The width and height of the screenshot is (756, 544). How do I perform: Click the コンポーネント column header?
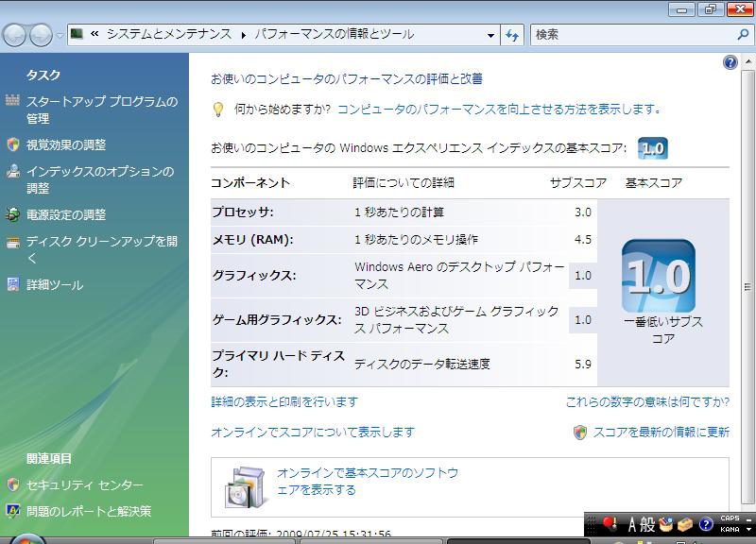(250, 183)
